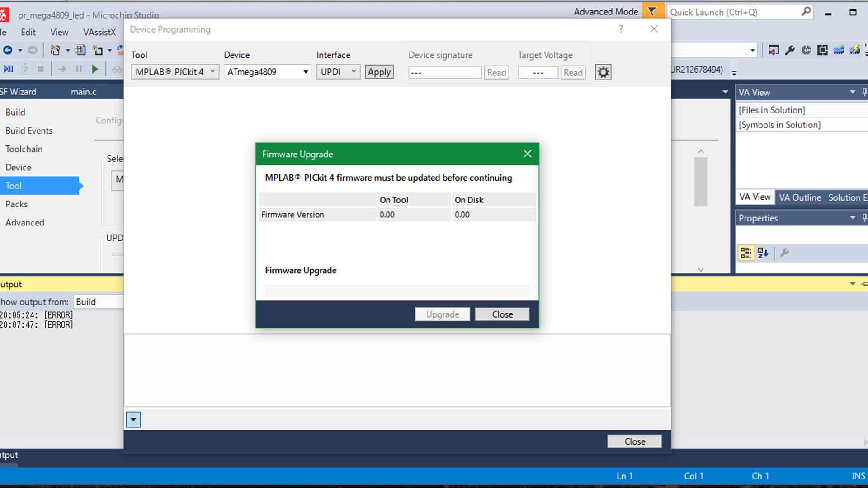This screenshot has width=868, height=488.
Task: Click the Start Debugging and Break icon
Action: 8,69
